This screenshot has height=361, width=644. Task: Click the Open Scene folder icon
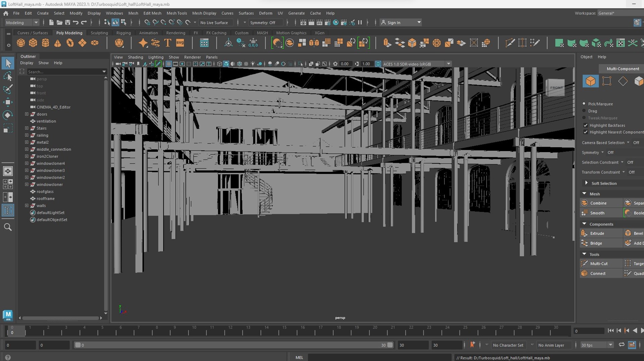[x=59, y=22]
